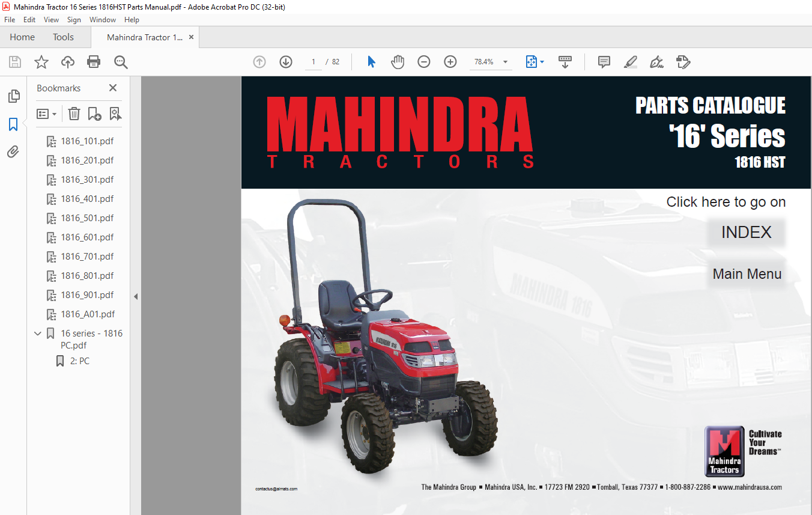Open the Sign menu
The height and width of the screenshot is (515, 812).
[x=74, y=20]
